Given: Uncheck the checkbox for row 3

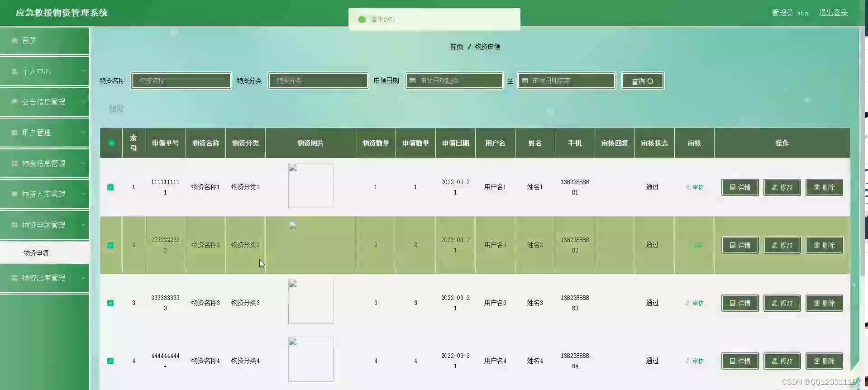Looking at the screenshot, I should 110,303.
